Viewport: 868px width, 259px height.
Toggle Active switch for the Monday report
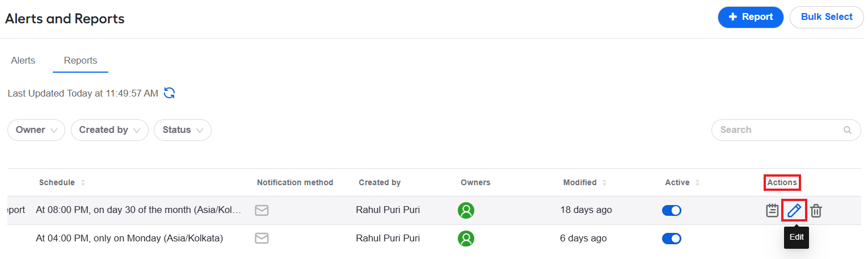pos(672,239)
